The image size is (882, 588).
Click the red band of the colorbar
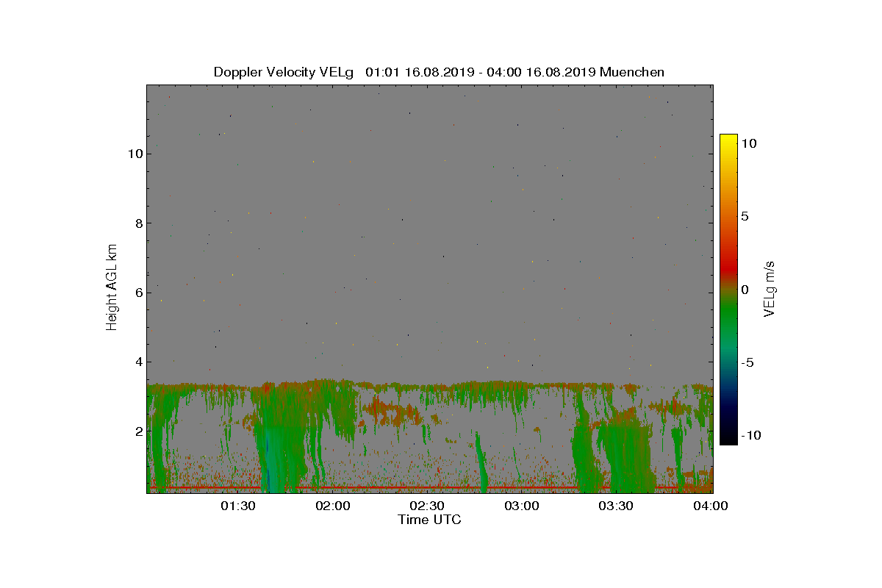pos(728,268)
